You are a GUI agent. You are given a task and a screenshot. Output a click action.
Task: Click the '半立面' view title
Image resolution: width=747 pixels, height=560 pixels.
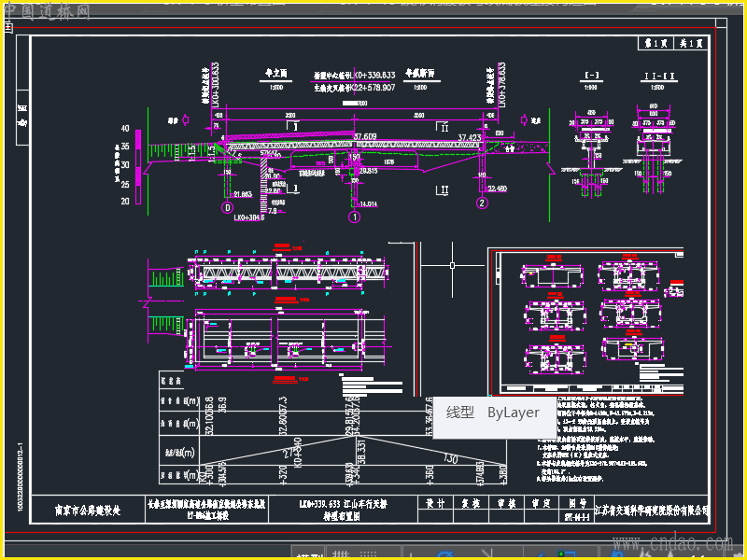tap(275, 74)
